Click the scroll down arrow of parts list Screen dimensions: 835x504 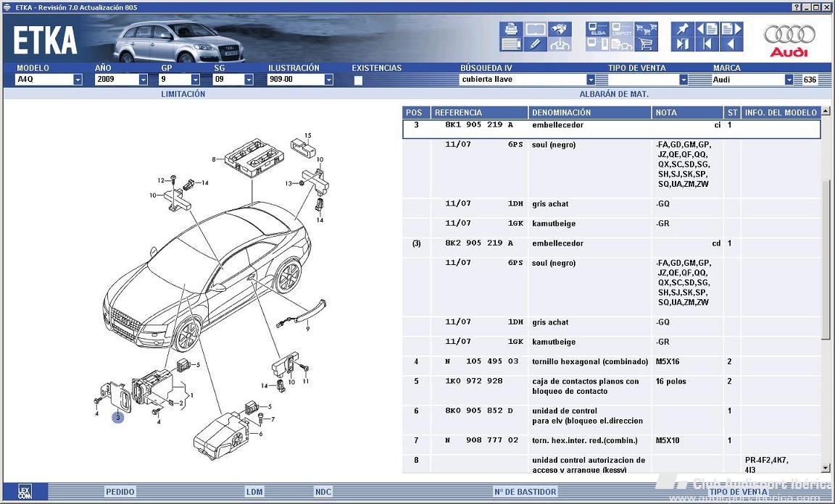point(826,469)
